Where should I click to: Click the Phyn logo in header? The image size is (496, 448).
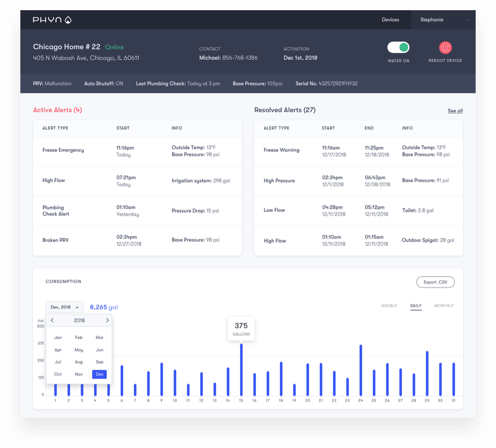52,20
